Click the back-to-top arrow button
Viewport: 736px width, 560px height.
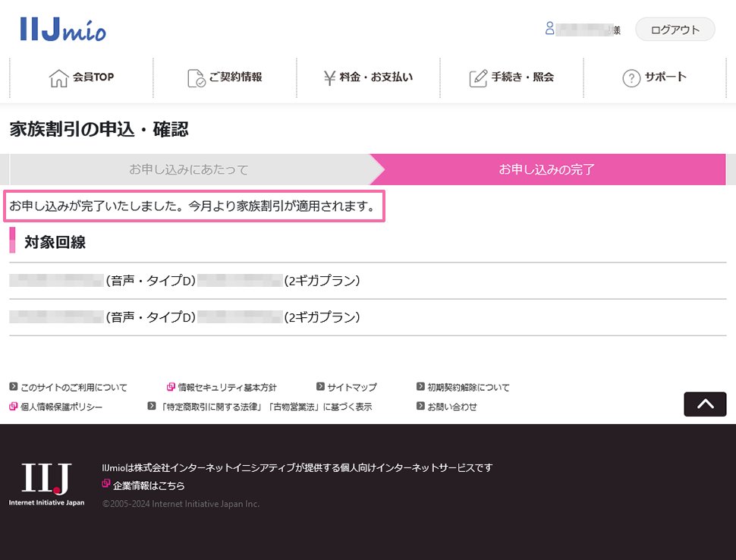point(705,404)
